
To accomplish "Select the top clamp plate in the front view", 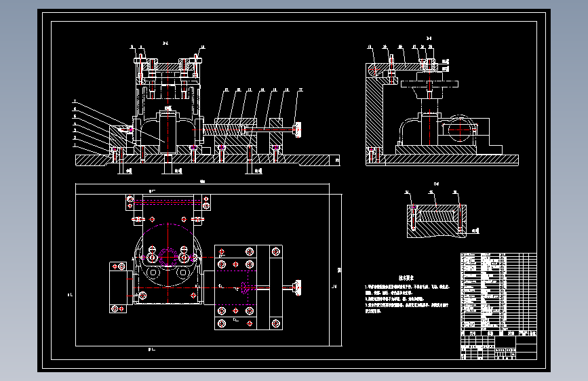I will (168, 66).
